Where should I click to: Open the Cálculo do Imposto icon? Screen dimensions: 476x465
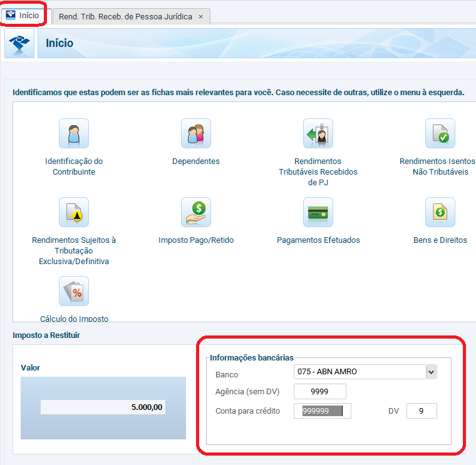[x=74, y=291]
